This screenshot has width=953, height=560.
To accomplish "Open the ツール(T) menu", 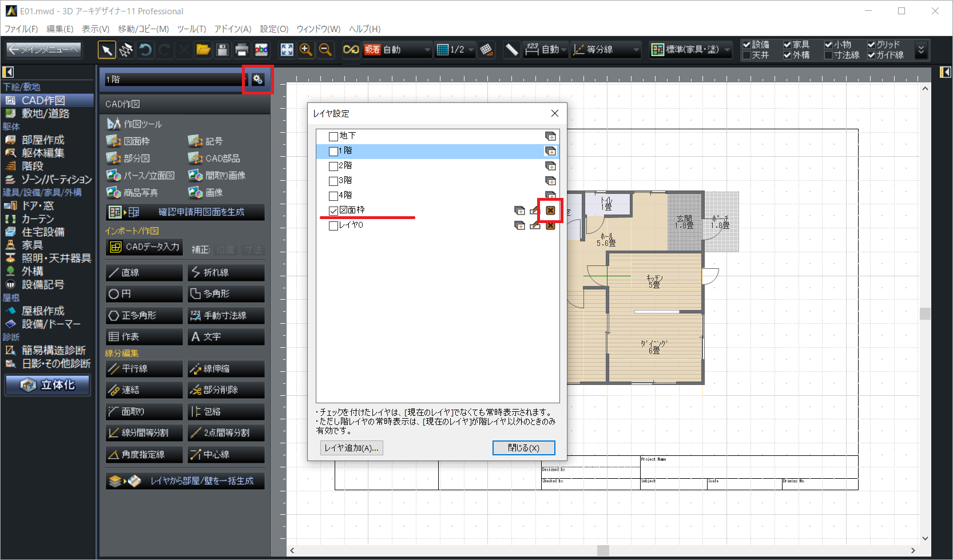I will [x=191, y=29].
